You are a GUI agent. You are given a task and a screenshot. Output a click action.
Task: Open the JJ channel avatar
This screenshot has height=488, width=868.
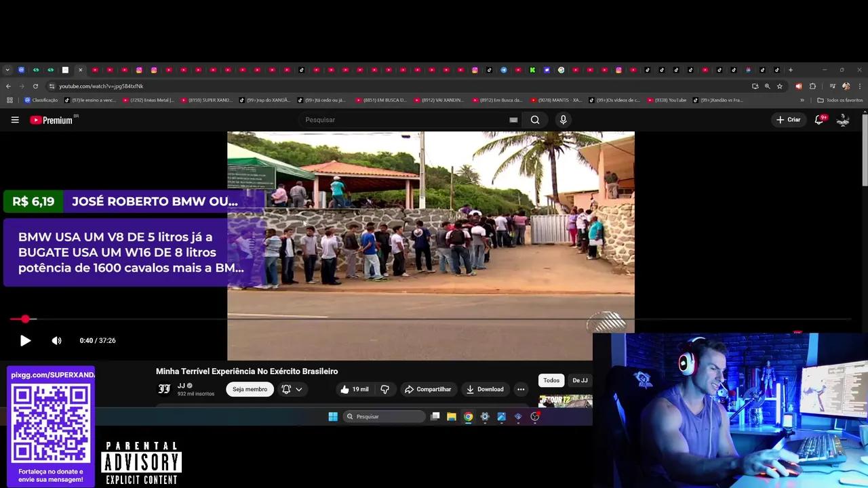(164, 389)
